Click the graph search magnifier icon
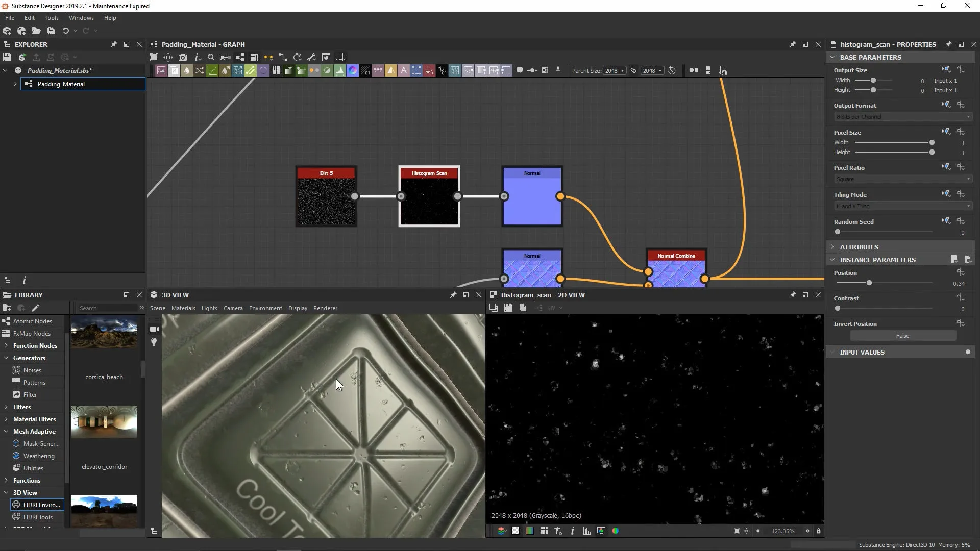This screenshot has width=980, height=551. coord(211,57)
